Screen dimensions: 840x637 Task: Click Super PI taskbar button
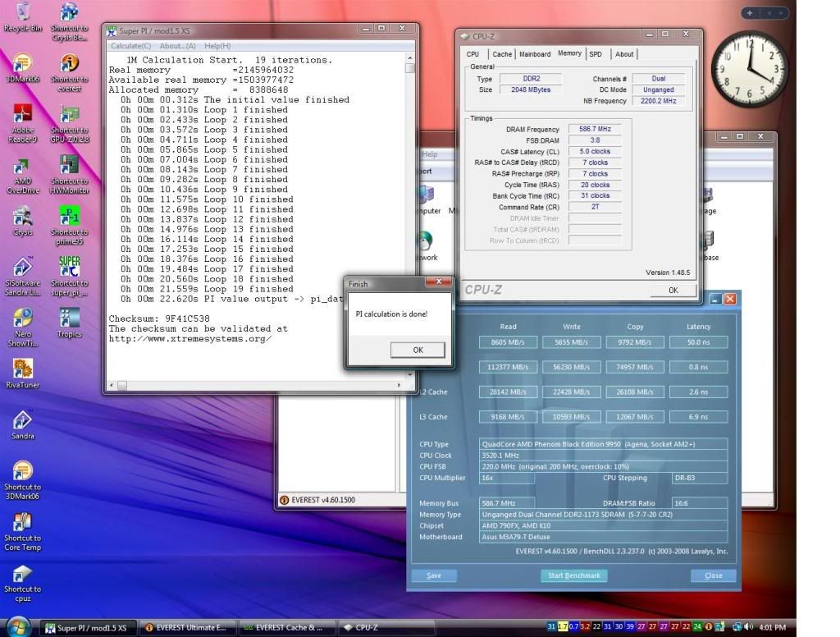tap(89, 627)
